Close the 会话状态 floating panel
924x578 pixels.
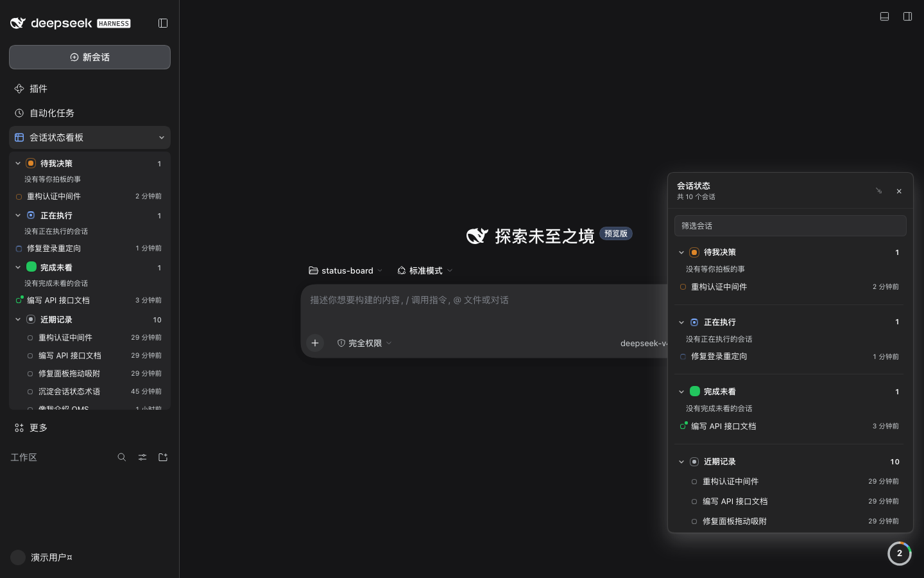899,191
